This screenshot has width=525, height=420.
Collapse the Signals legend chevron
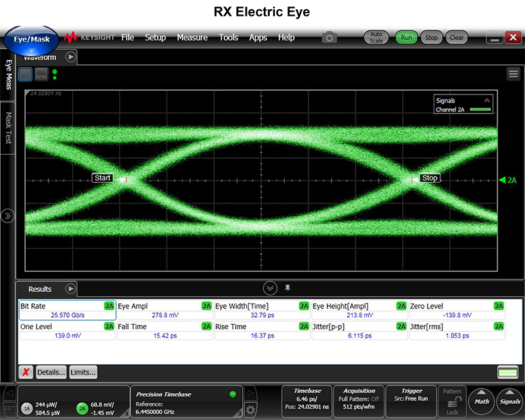coord(486,100)
